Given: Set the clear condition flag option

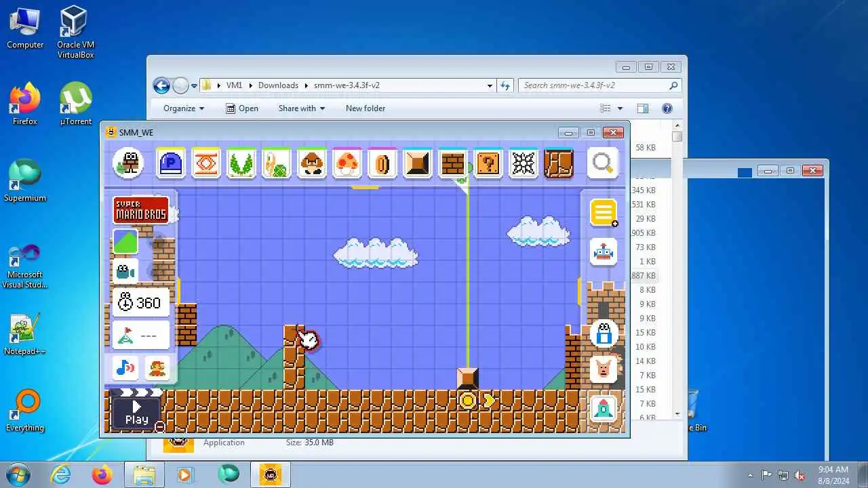Looking at the screenshot, I should coord(140,335).
